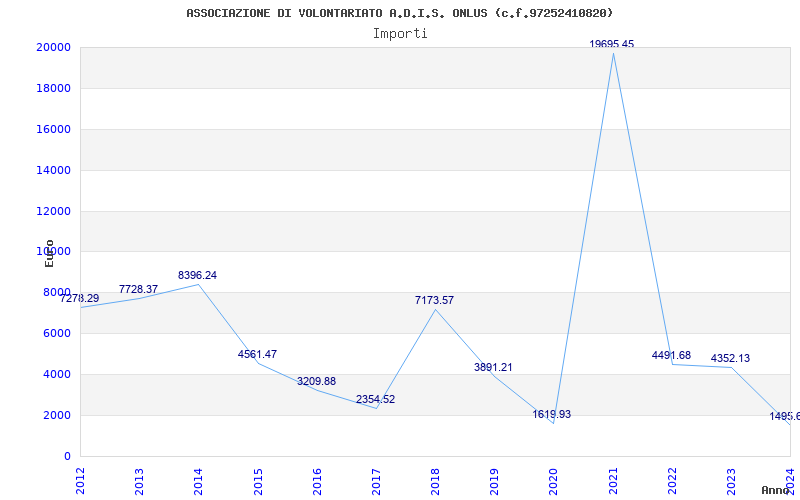Select the data label 4491.68

671,356
